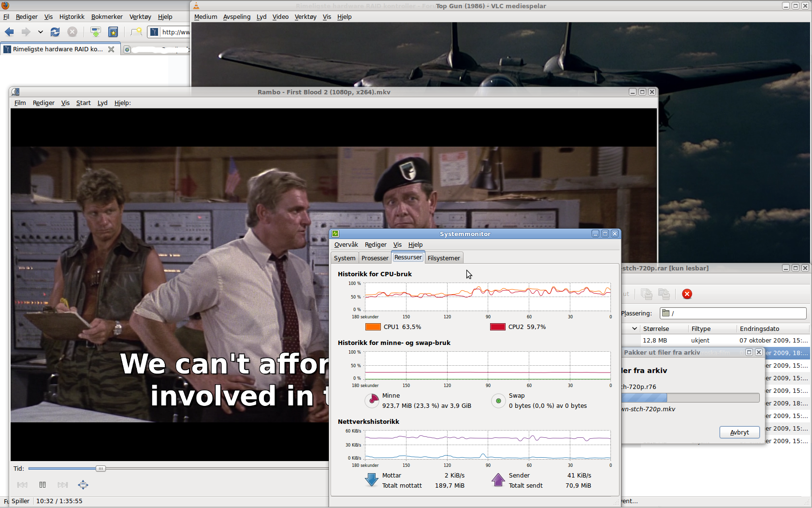Click the Rambo player window icon
Image resolution: width=812 pixels, height=508 pixels.
(x=15, y=92)
